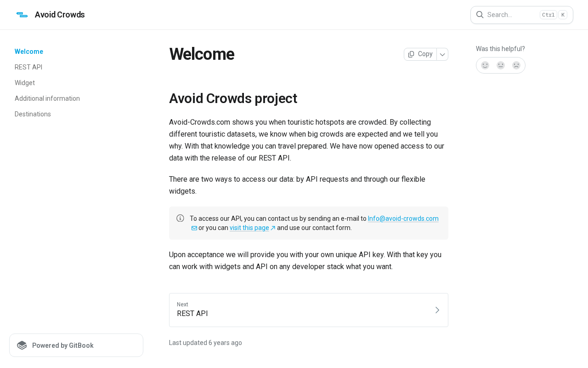The image size is (588, 368).
Task: Select the Welcome sidebar item
Action: click(x=29, y=52)
